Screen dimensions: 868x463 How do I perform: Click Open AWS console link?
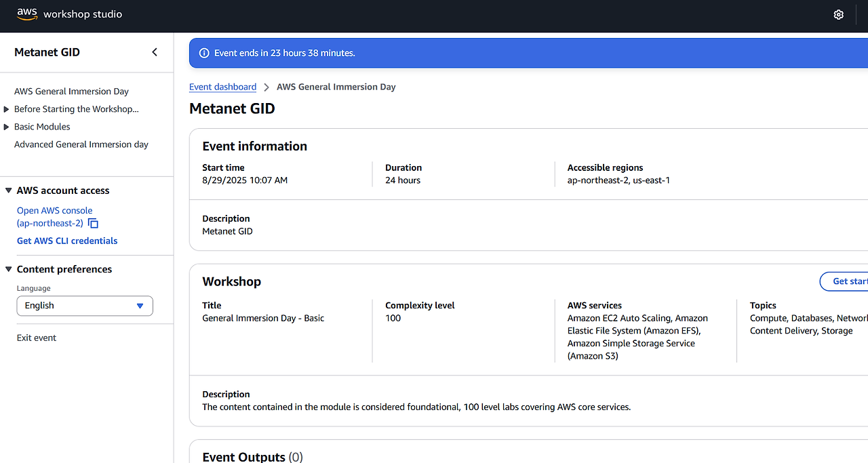coord(54,217)
